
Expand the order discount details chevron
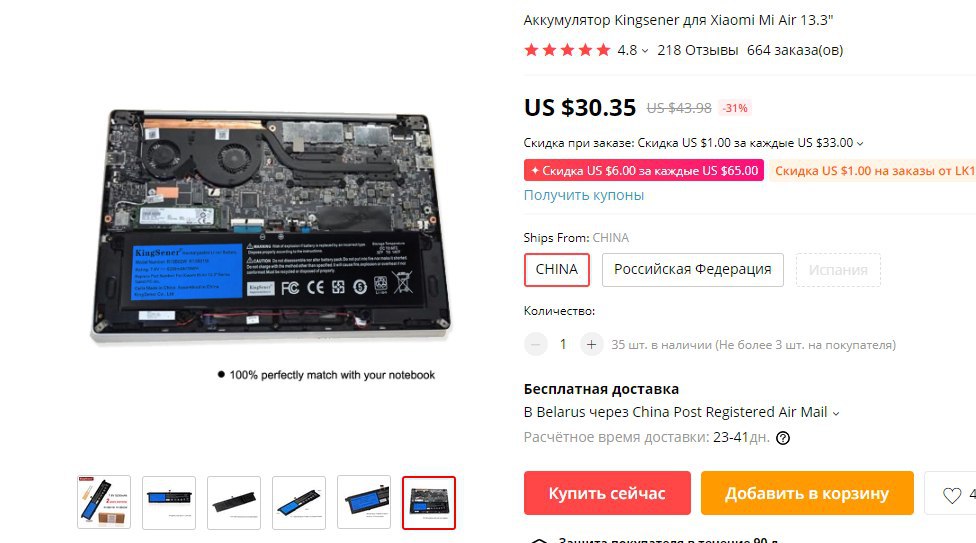[860, 144]
